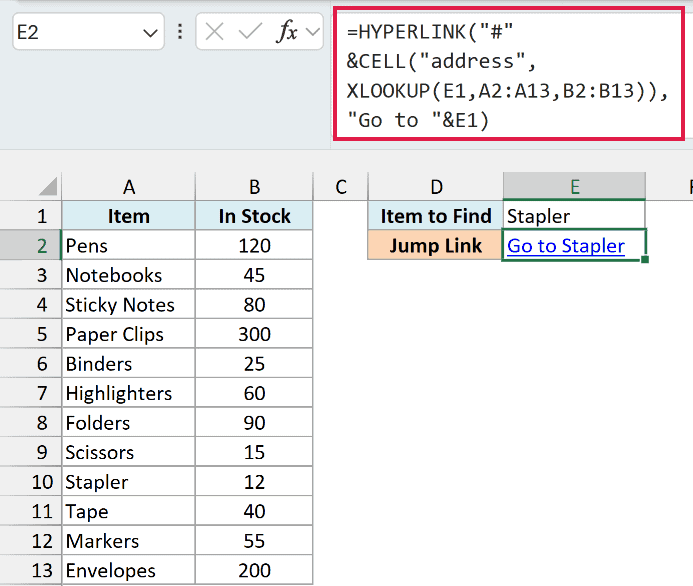The image size is (693, 586).
Task: Select the Highlighters cell
Action: pyautogui.click(x=129, y=393)
